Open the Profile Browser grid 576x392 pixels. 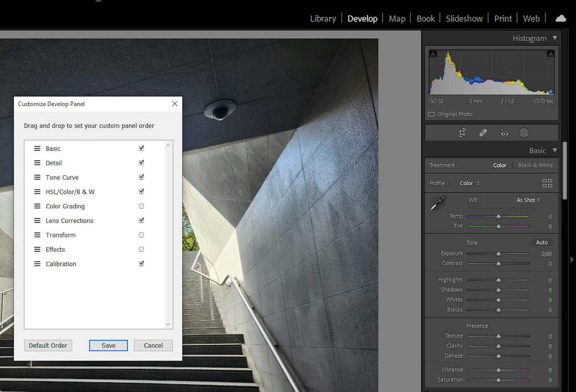547,183
